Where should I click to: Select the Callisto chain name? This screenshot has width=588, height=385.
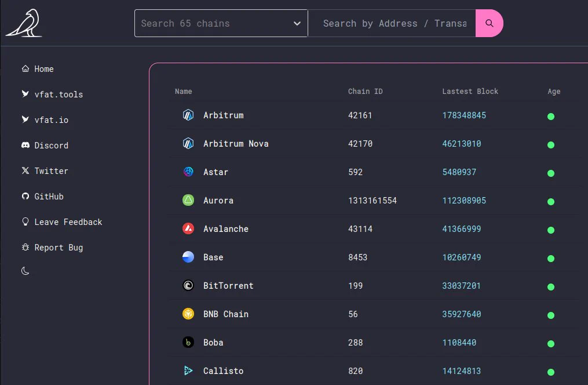click(x=223, y=371)
